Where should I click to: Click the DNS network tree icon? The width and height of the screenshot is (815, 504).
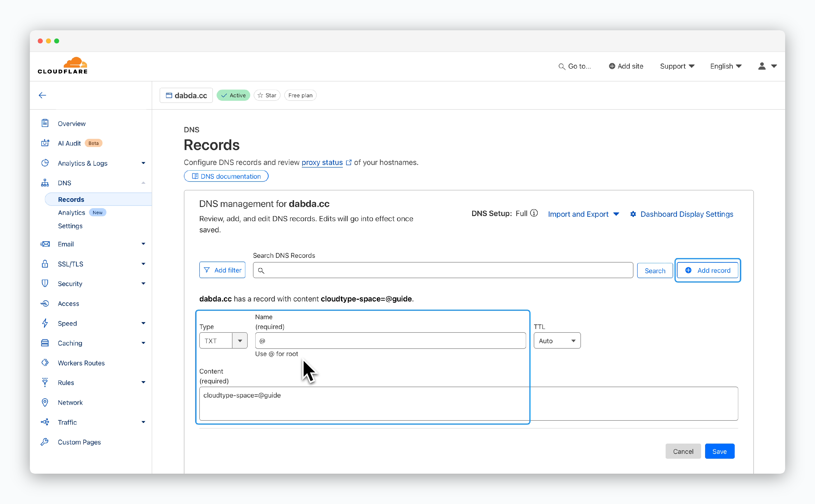(45, 183)
